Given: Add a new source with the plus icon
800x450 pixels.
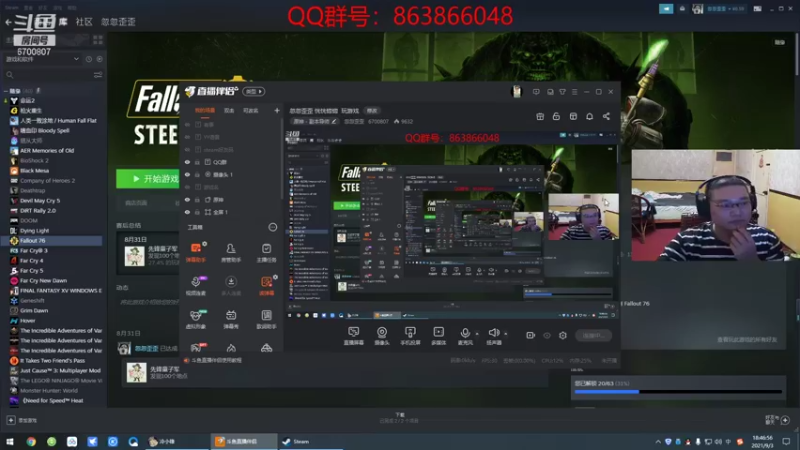Looking at the screenshot, I should pyautogui.click(x=277, y=110).
